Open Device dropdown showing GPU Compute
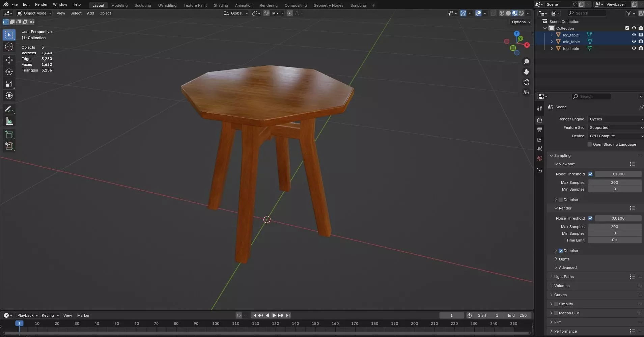This screenshot has width=644, height=337. click(616, 136)
